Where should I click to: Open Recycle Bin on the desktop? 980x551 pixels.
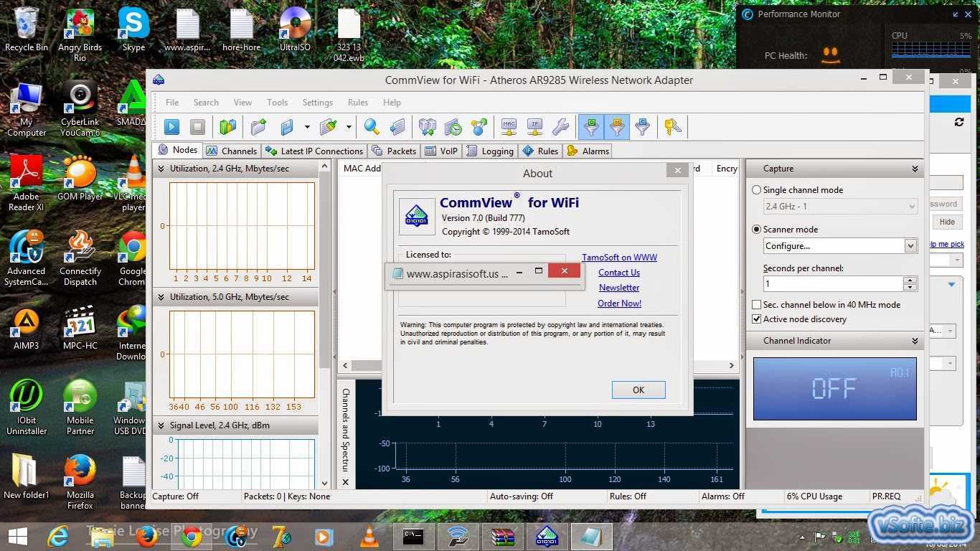tap(27, 29)
